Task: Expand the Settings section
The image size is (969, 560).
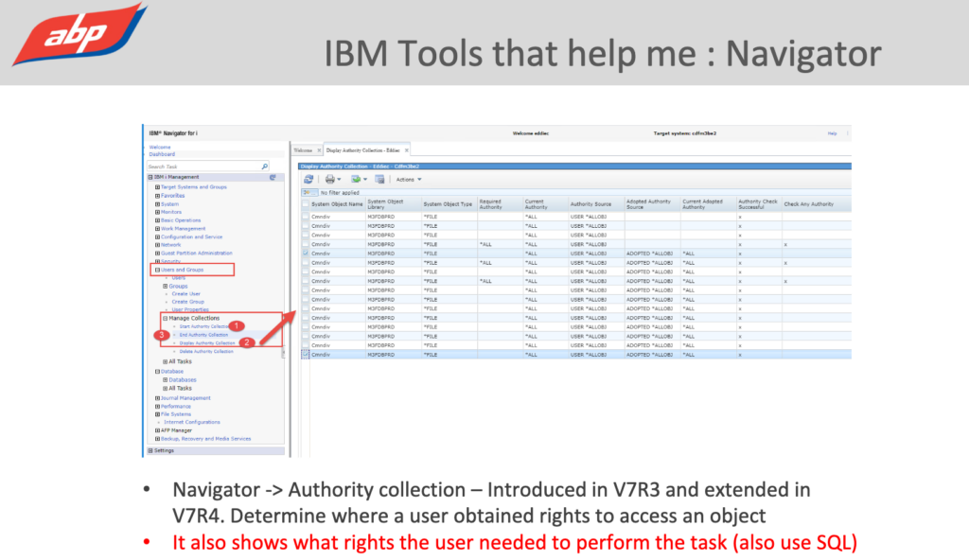Action: [150, 450]
